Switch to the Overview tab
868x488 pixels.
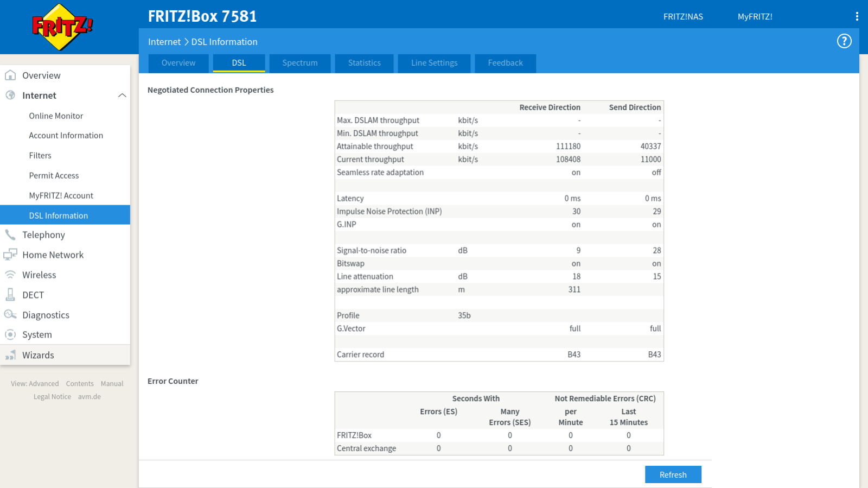point(178,63)
